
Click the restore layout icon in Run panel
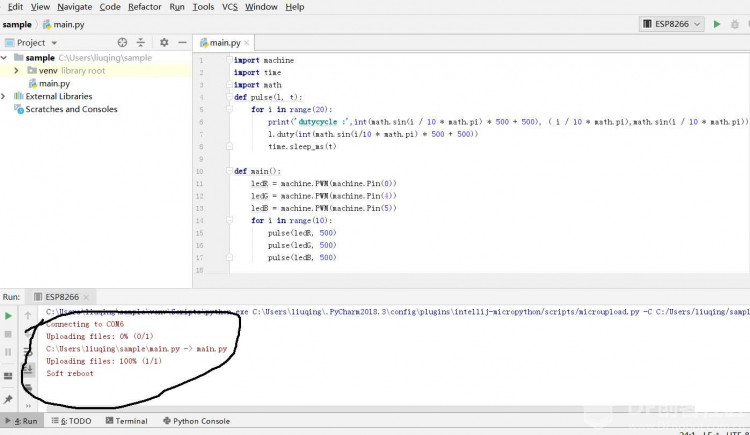click(x=8, y=376)
